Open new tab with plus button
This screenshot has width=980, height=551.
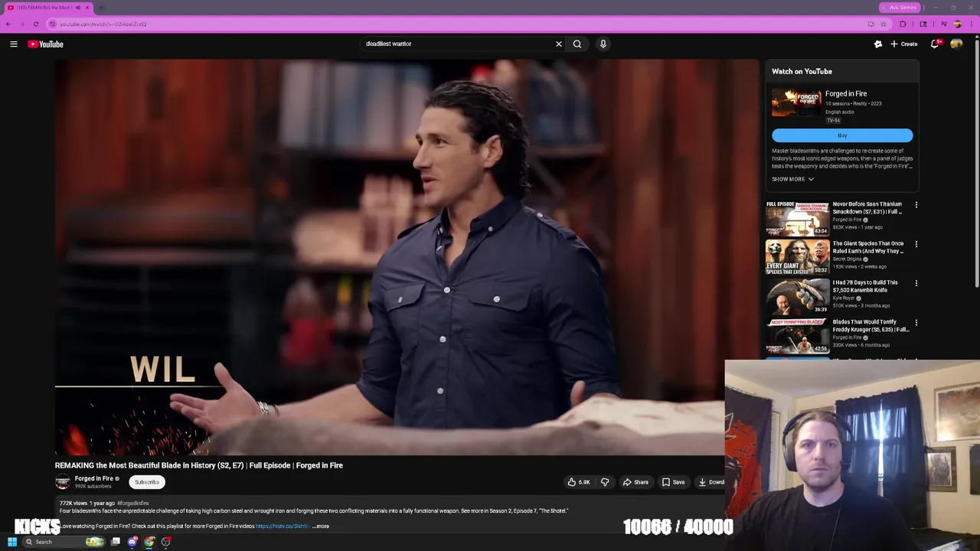[x=102, y=8]
